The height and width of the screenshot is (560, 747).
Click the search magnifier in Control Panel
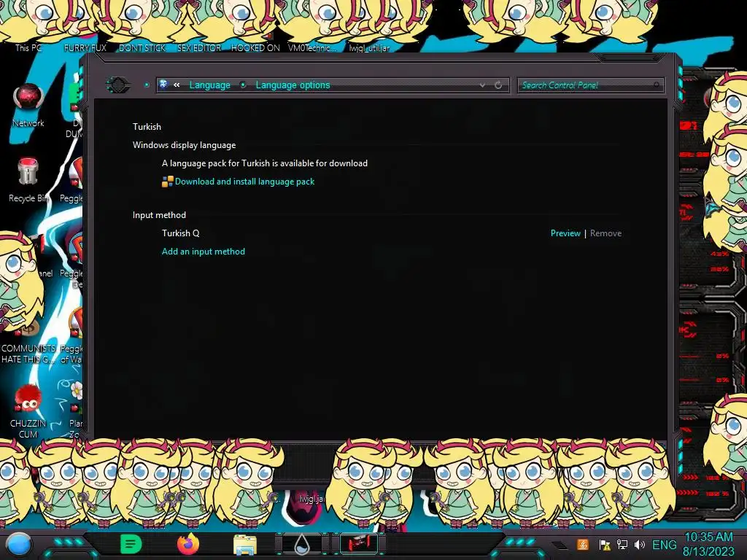click(x=657, y=85)
